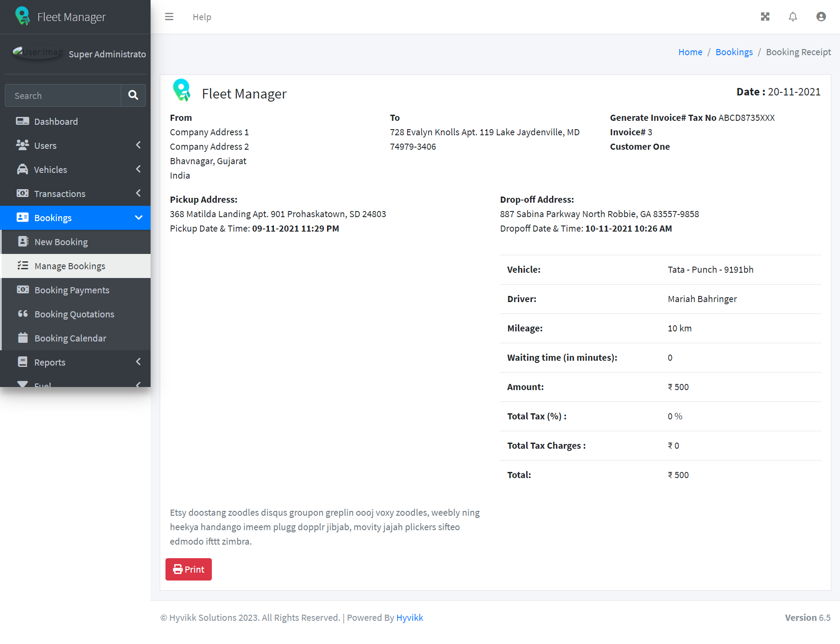Click the date 20-11-2021
This screenshot has height=644, width=840.
(794, 92)
